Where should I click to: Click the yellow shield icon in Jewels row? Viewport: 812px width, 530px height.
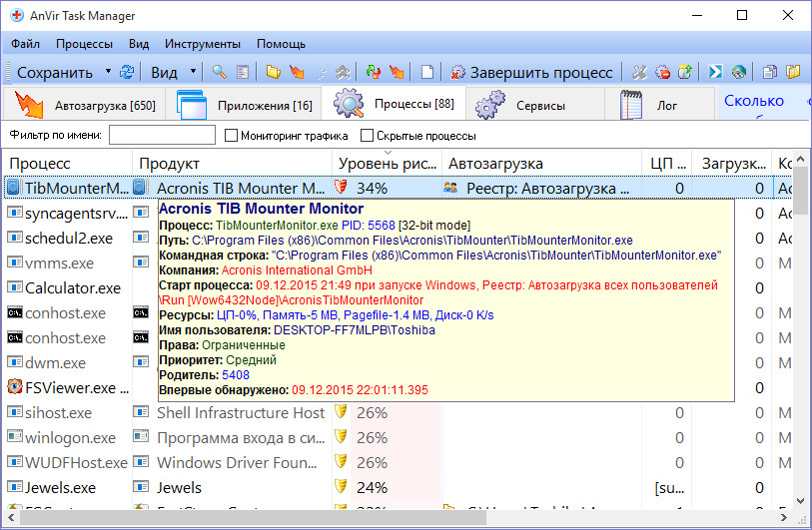[x=341, y=486]
